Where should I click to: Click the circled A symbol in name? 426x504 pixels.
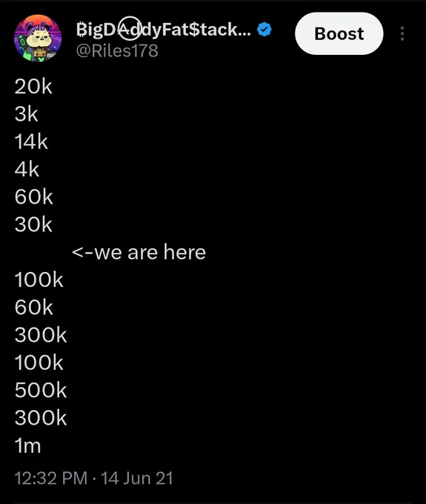tap(130, 28)
